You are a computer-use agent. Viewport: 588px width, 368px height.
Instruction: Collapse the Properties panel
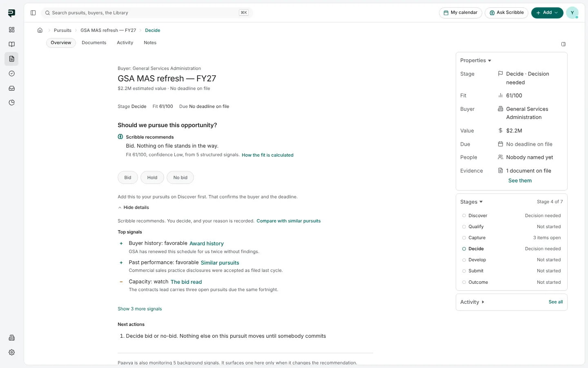tap(476, 61)
